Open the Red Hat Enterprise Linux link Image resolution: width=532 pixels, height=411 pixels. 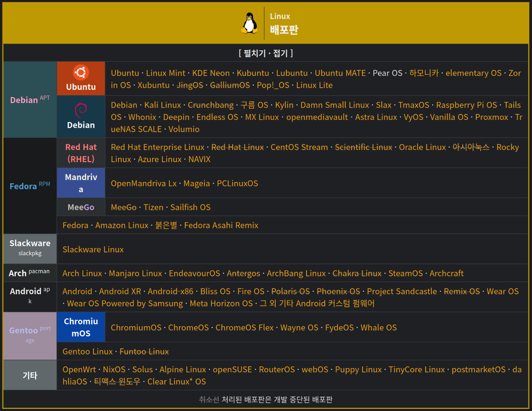point(158,147)
